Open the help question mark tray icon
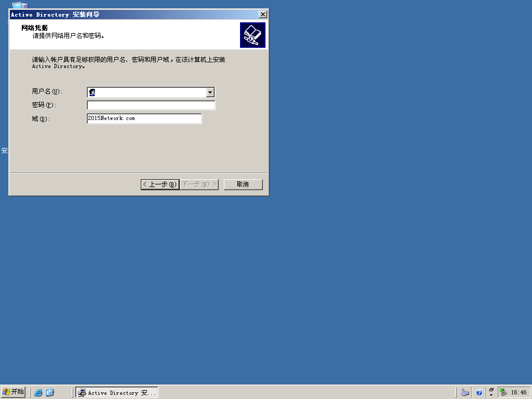Viewport: 532px width, 399px height. coord(479,393)
